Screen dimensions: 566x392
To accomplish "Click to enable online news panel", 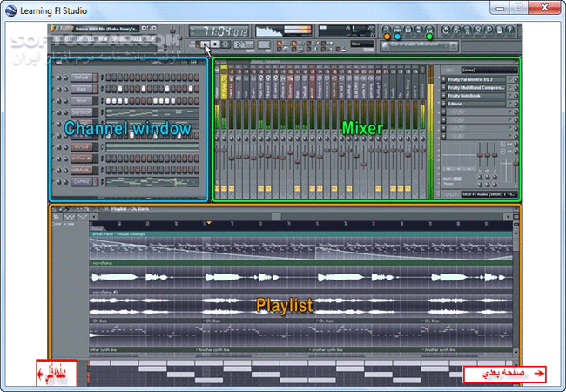I will tap(419, 46).
